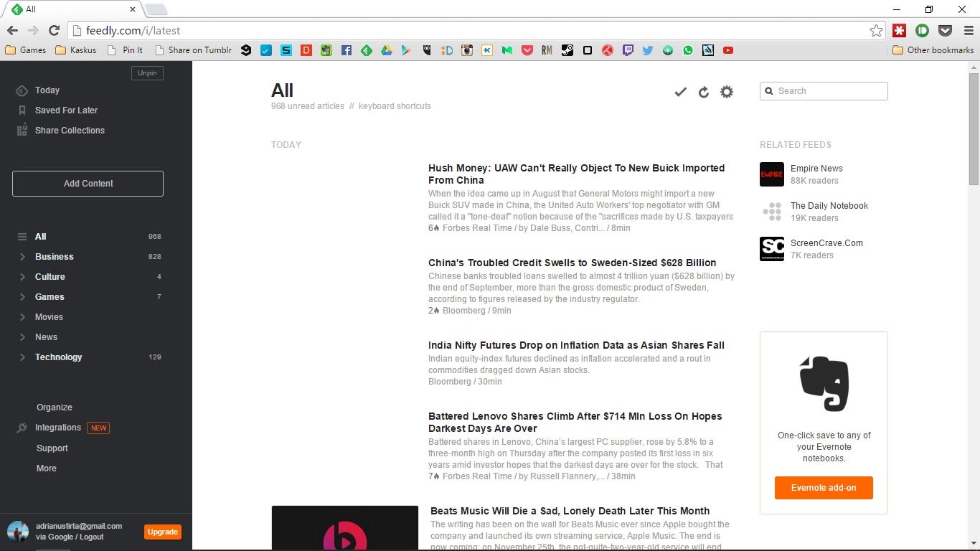Open the Other bookmarks folder
The height and width of the screenshot is (551, 980).
[933, 50]
